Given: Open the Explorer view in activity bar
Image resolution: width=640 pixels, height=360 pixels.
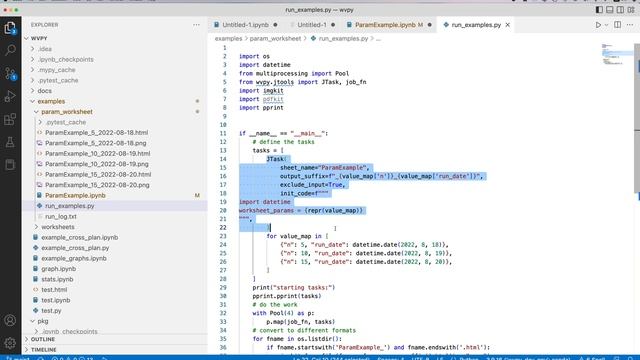Looking at the screenshot, I should coord(10,28).
